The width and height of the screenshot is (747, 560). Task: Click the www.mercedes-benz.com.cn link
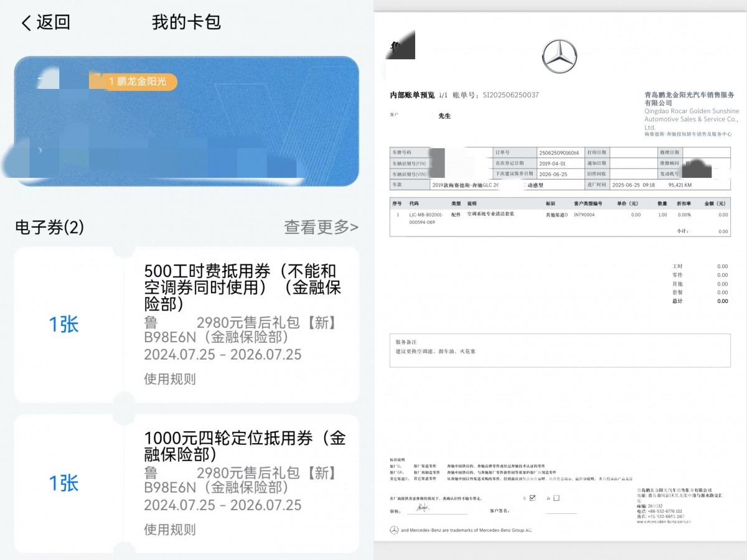click(x=664, y=521)
